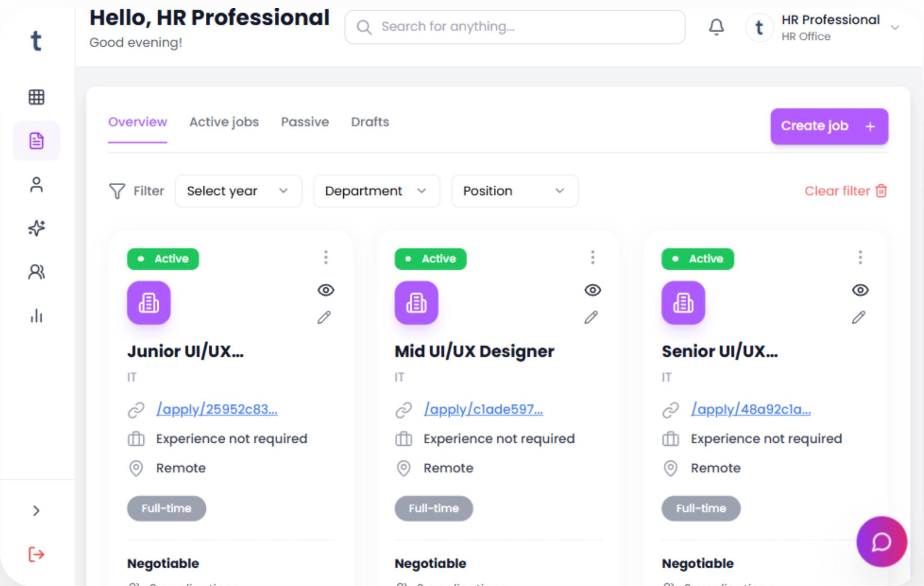Click the red logout icon

tap(36, 554)
